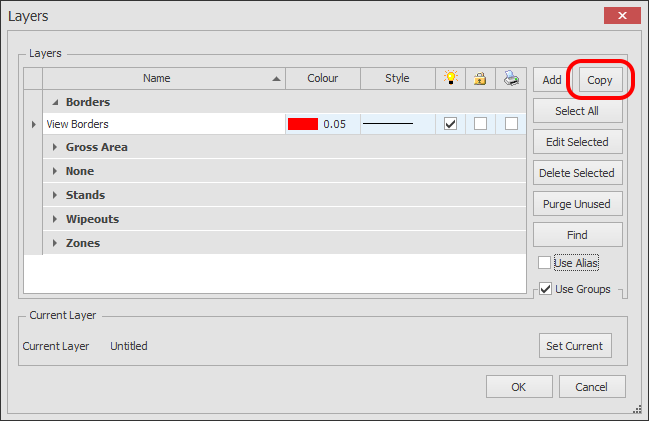Select the Gross Area group label
This screenshot has height=421, width=649.
point(96,147)
